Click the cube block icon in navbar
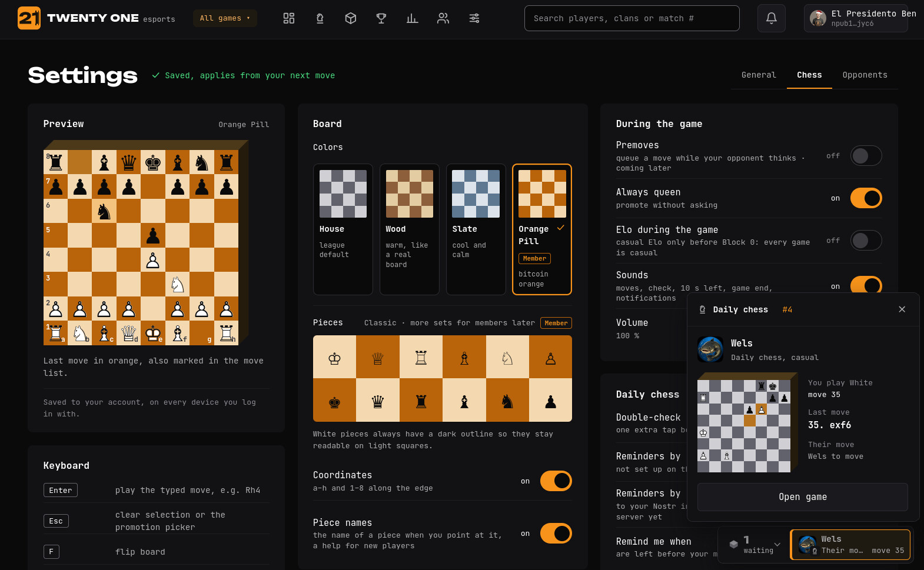Viewport: 924px width, 570px height. 351,18
